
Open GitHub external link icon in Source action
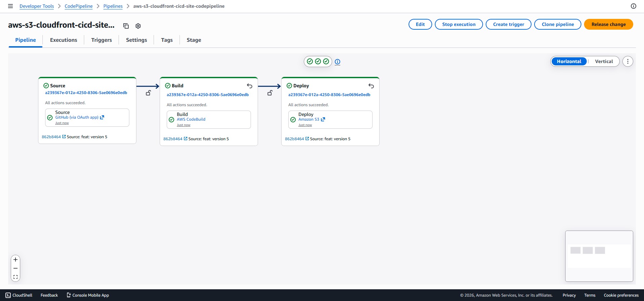[x=102, y=117]
